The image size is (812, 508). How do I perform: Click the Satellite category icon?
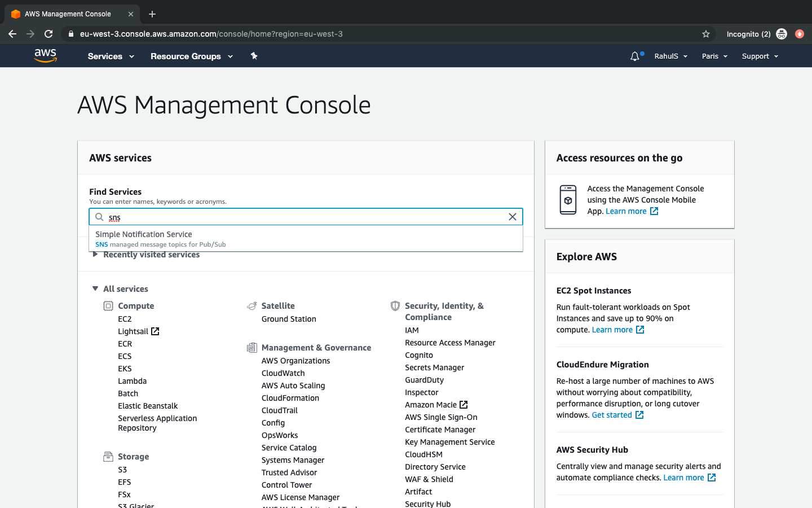click(x=251, y=305)
